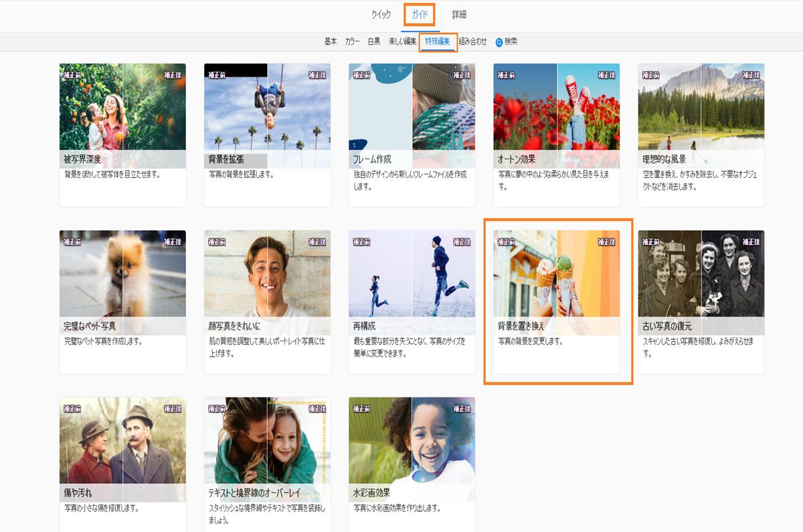This screenshot has width=803, height=532.
Task: Click the 水彩画効果 title text
Action: pos(372,493)
